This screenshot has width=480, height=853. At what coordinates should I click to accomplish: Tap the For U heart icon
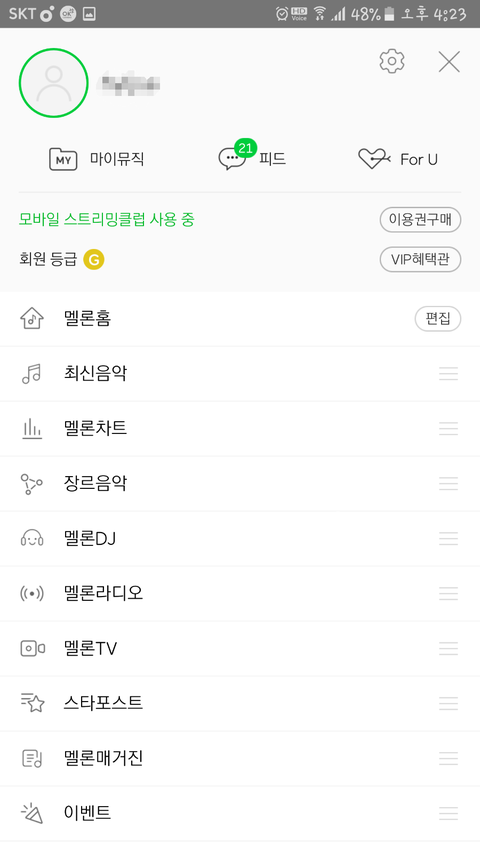373,159
